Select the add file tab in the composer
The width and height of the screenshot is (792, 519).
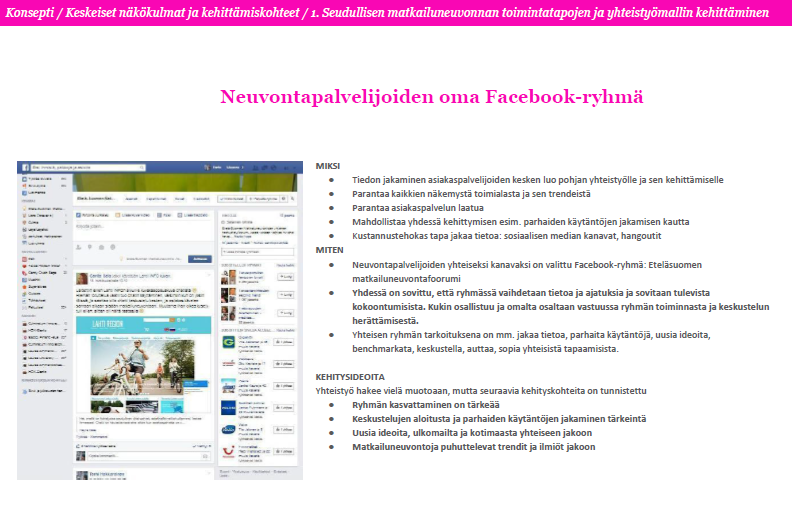[193, 215]
